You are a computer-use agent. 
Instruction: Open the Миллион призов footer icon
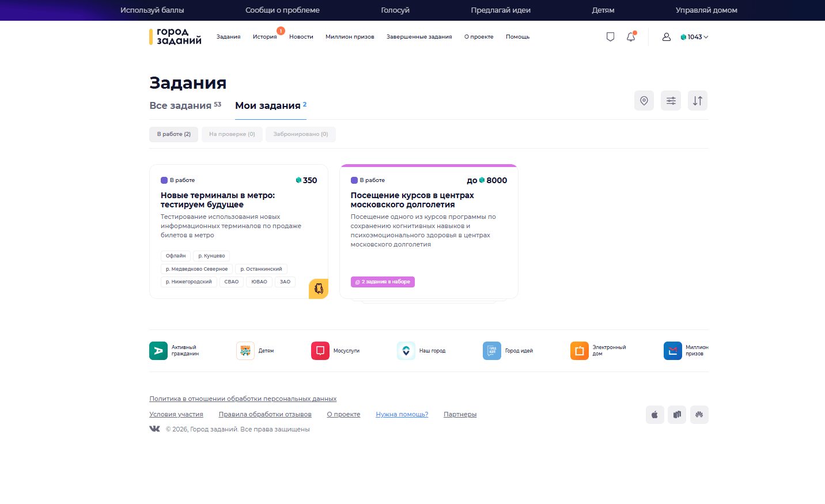(x=673, y=351)
